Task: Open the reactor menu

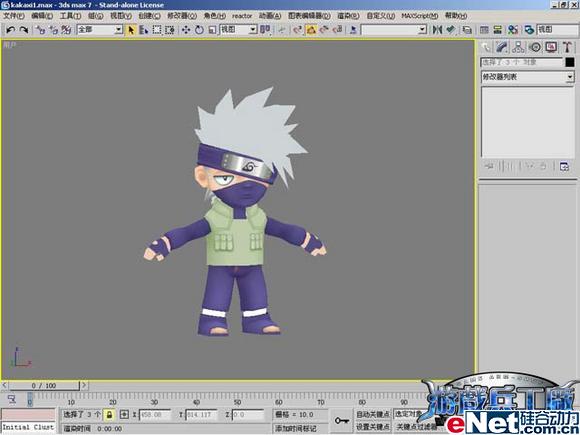Action: pos(242,16)
